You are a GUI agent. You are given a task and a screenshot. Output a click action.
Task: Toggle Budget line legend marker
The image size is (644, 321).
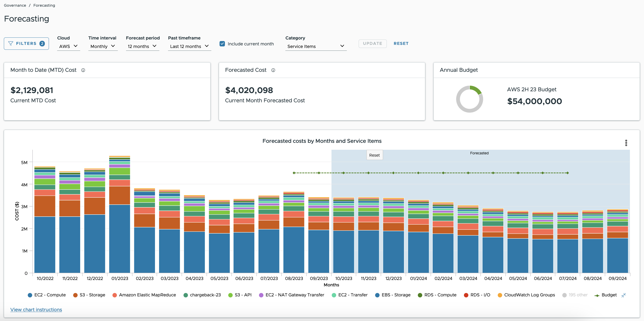pos(597,295)
